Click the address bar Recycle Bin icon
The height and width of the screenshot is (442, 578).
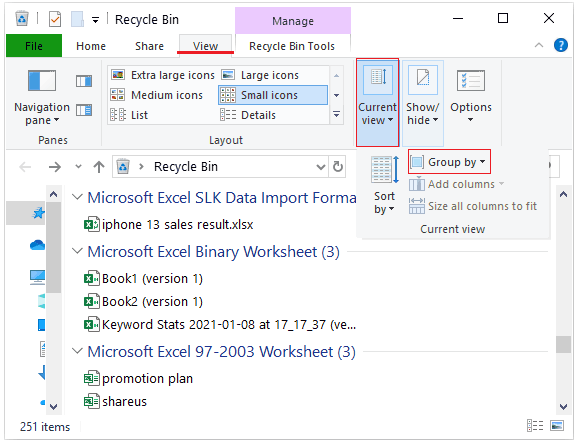[123, 167]
